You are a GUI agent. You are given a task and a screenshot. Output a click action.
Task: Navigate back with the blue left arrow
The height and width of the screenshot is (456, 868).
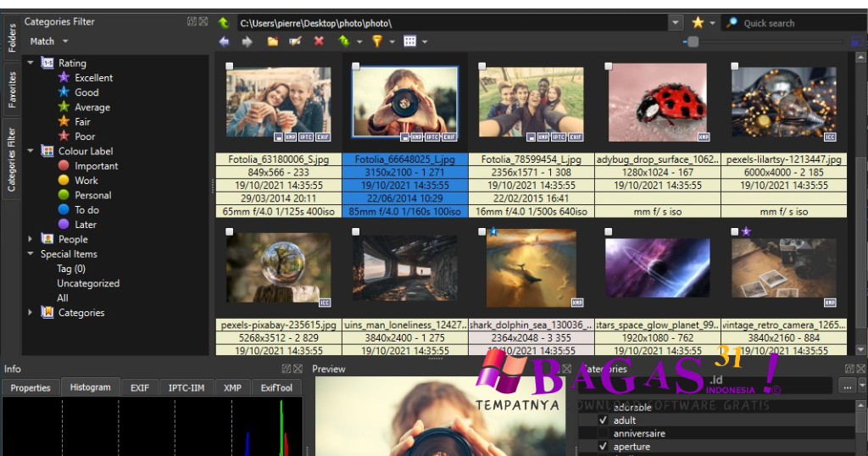coord(224,42)
